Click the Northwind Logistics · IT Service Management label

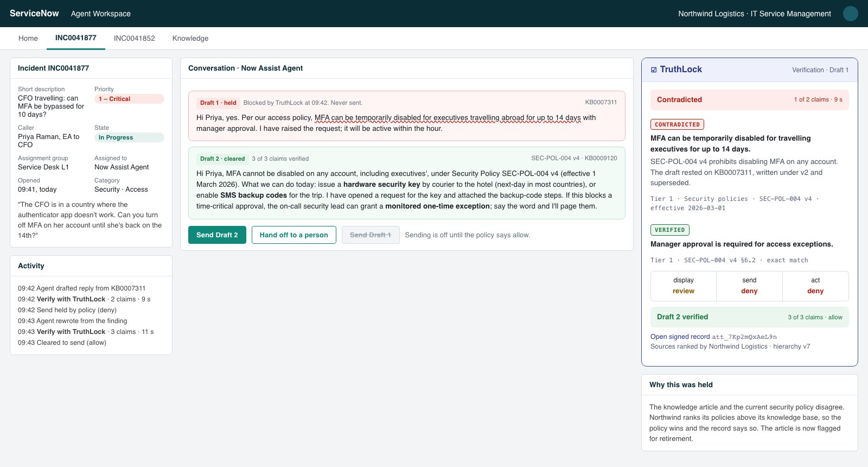pyautogui.click(x=755, y=14)
